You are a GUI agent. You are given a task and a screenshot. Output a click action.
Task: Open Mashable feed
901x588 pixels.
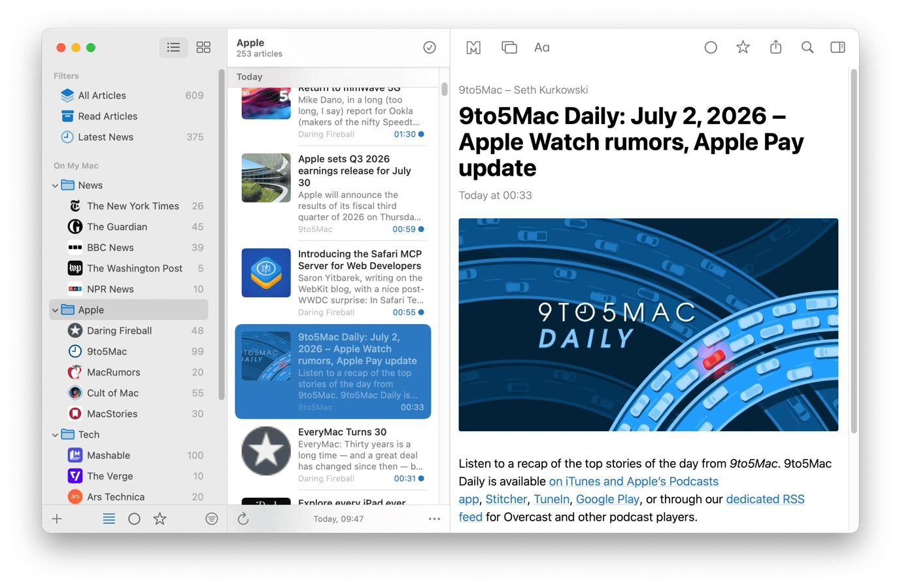[129, 455]
